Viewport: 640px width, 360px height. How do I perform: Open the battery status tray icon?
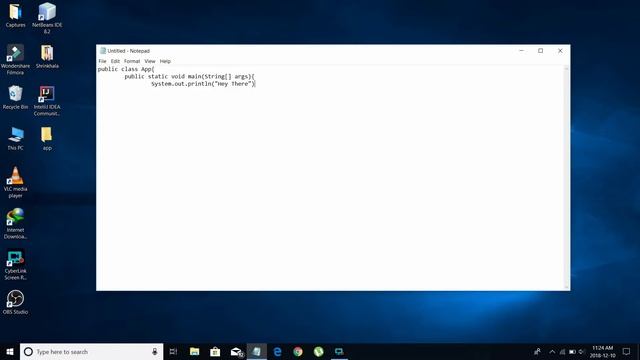(572, 351)
